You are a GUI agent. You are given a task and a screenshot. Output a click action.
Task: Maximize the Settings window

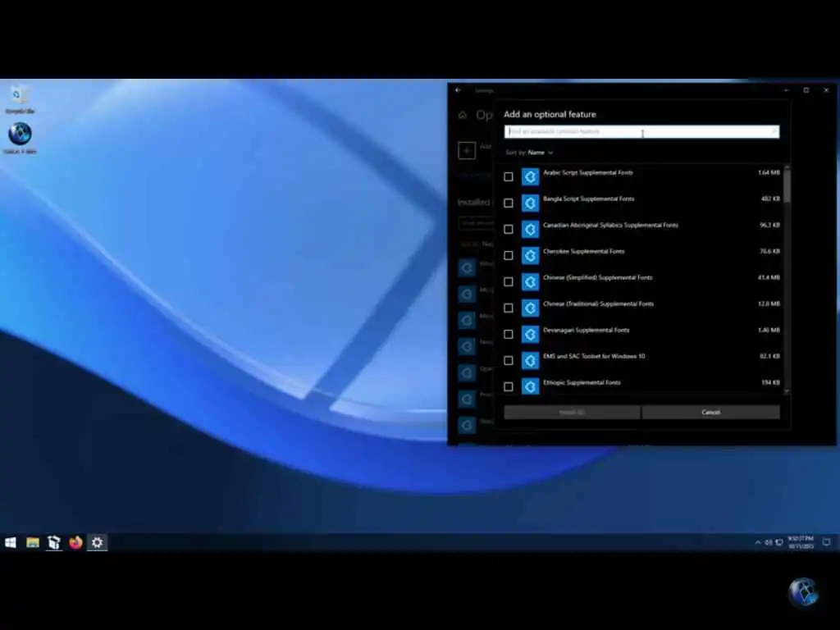coord(806,90)
